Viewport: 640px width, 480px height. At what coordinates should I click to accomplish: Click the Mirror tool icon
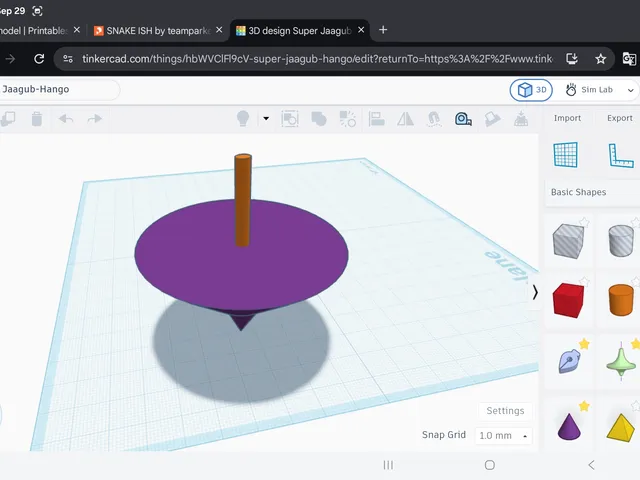tap(405, 119)
